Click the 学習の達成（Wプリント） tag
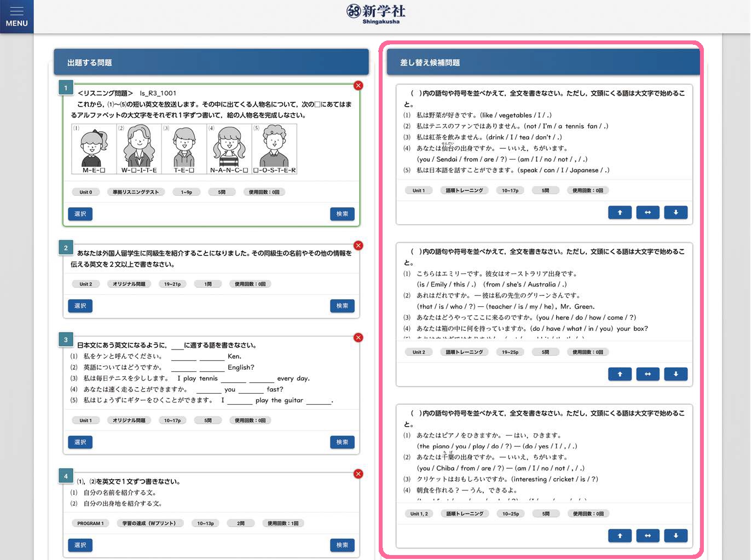This screenshot has width=752, height=560. click(149, 523)
